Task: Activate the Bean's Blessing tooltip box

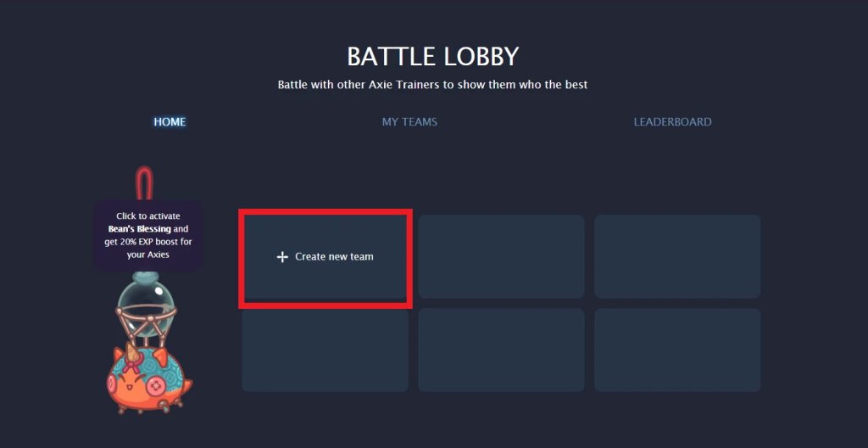Action: pos(147,236)
